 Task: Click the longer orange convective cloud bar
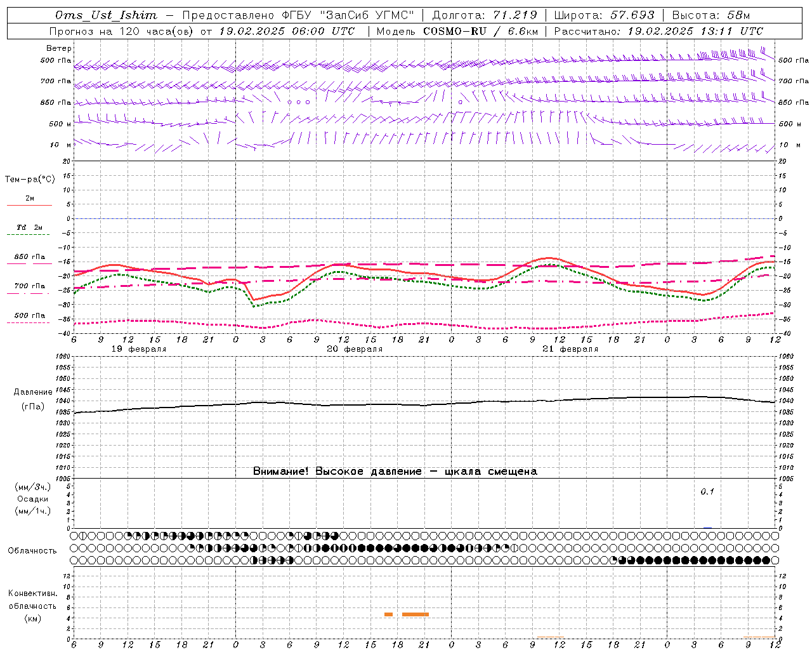416,614
